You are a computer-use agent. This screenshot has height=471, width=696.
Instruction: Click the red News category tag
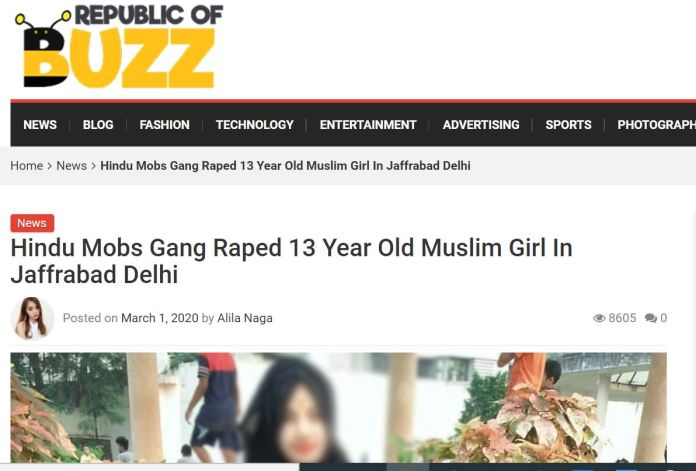click(x=32, y=223)
